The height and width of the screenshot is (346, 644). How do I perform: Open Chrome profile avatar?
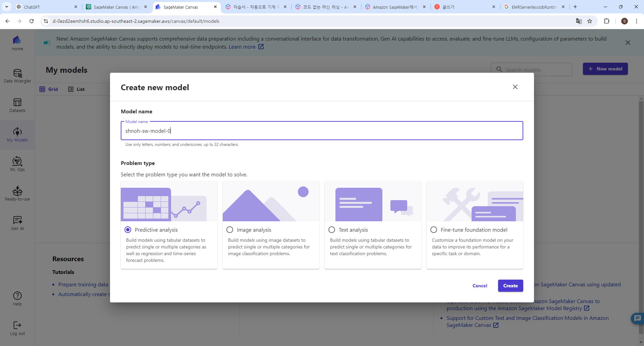(x=625, y=21)
